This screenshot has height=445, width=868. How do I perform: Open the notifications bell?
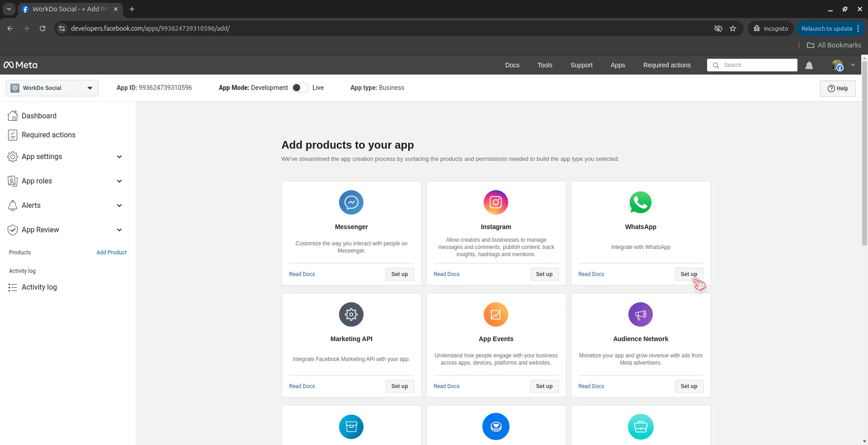pos(809,65)
